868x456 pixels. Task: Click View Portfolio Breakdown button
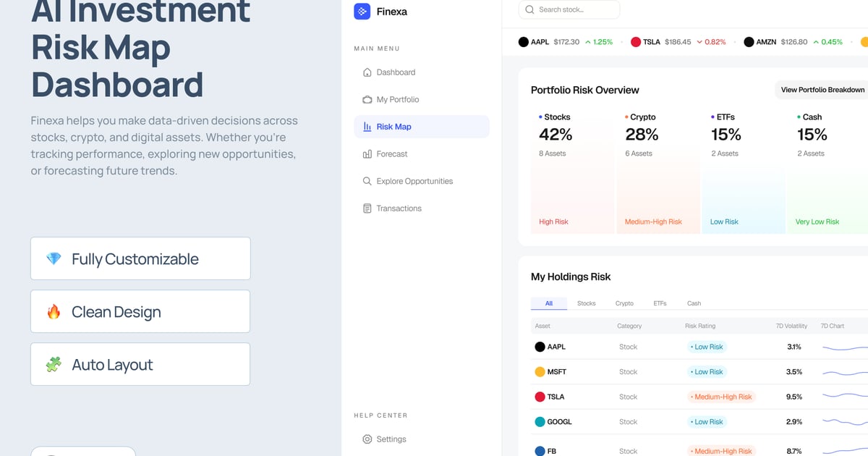click(x=822, y=90)
